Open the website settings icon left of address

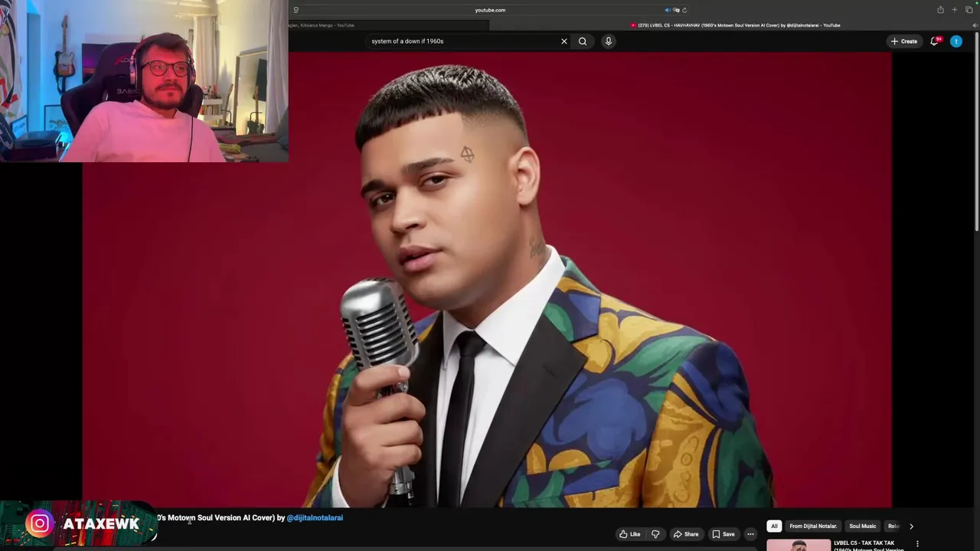pos(296,10)
